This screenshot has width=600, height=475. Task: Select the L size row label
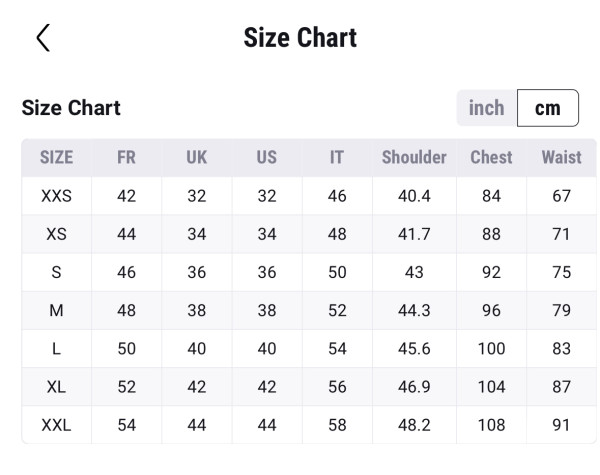56,348
